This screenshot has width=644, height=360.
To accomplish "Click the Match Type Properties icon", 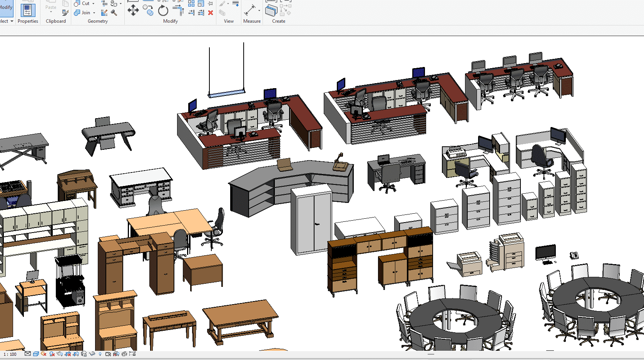I will point(65,13).
